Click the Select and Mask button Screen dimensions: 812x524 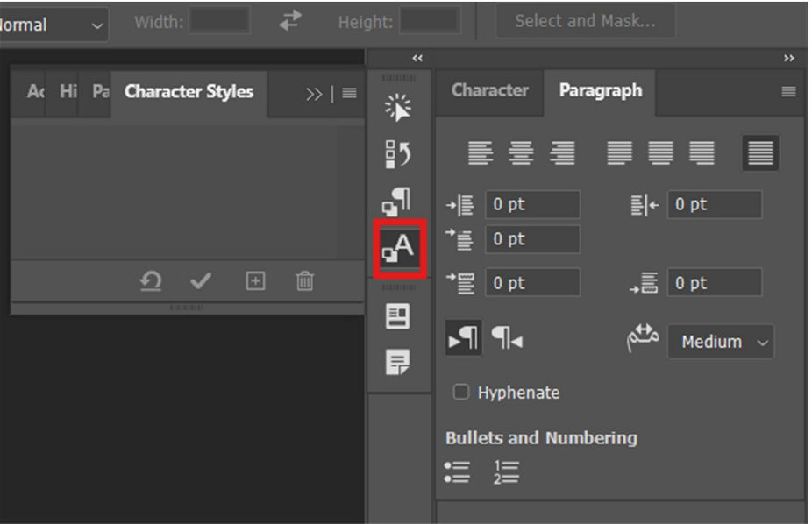(585, 21)
